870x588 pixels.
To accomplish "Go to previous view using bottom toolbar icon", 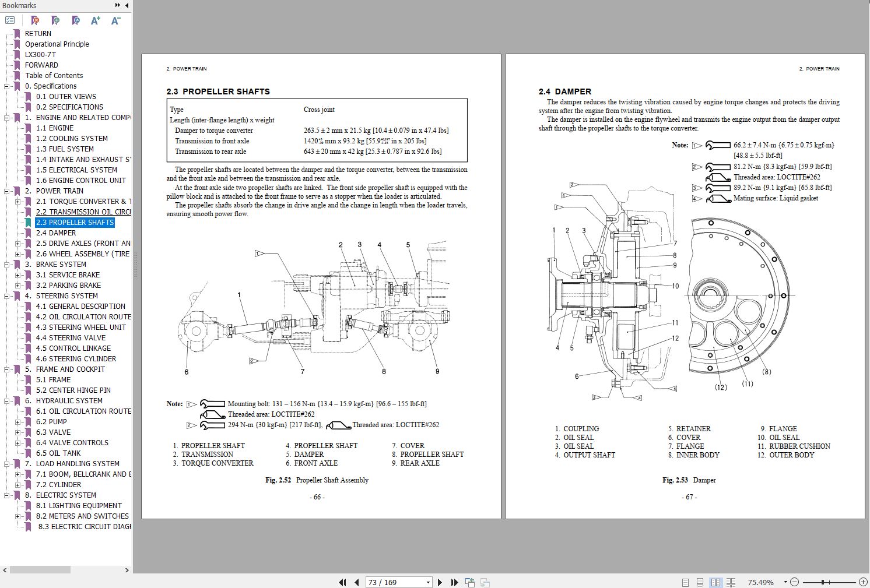I will tap(469, 582).
